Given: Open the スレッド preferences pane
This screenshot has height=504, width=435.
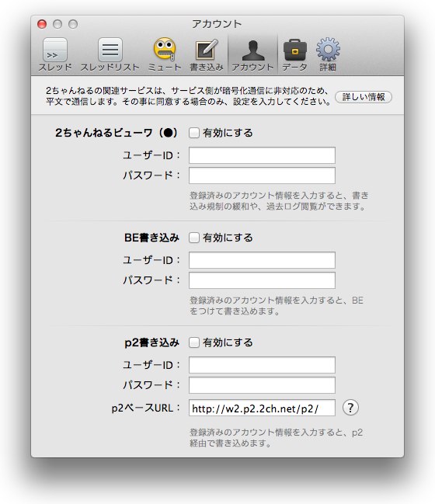Looking at the screenshot, I should tap(55, 54).
